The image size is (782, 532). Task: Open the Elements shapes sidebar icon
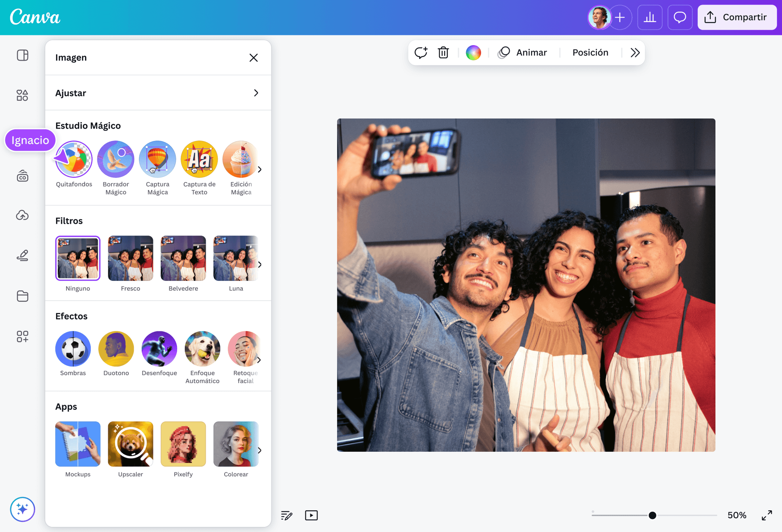coord(23,95)
